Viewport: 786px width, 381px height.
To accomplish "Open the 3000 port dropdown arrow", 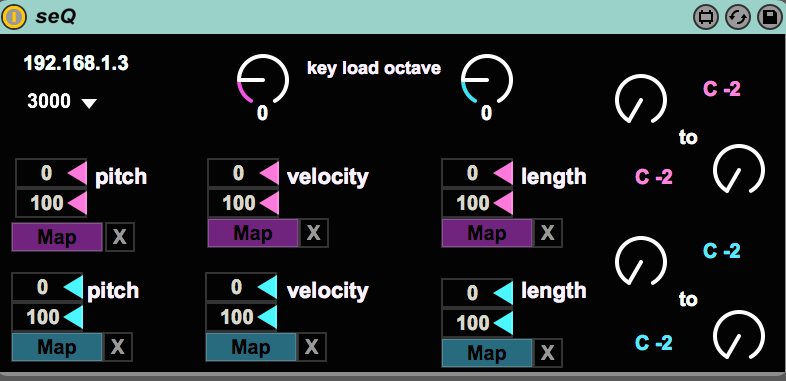I will click(x=89, y=103).
